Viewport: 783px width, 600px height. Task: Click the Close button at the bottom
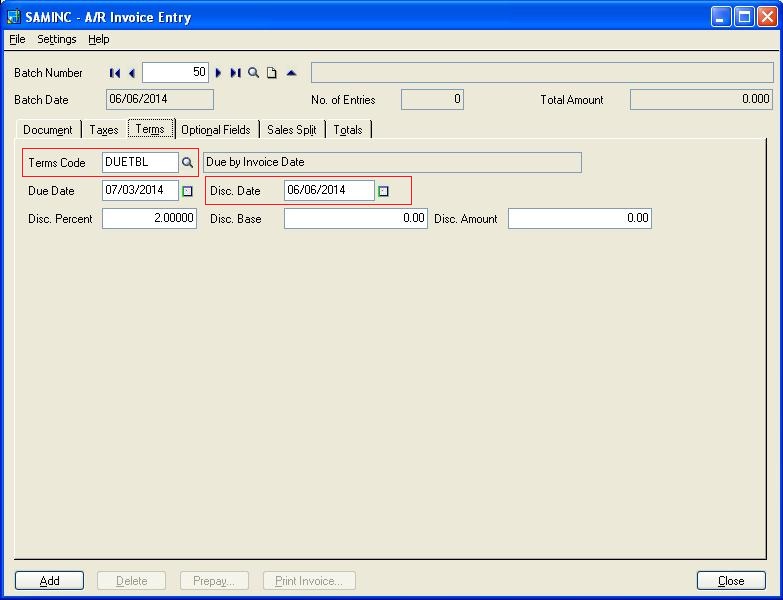(731, 581)
